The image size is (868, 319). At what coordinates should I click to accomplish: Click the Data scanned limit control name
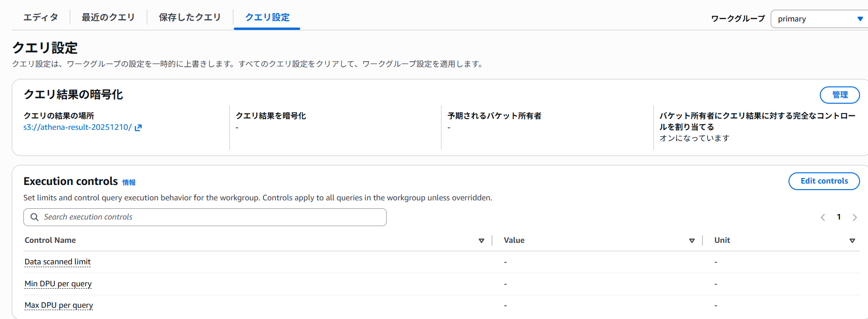[x=58, y=262]
